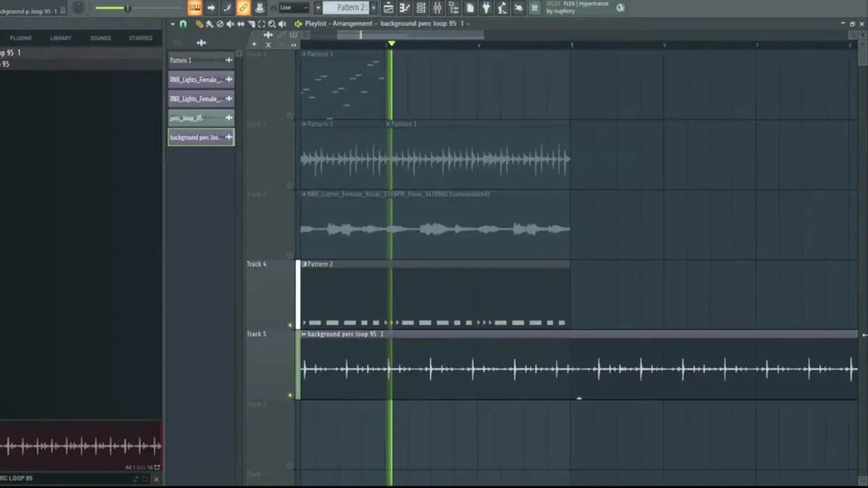Toggle the magnet snap icon
This screenshot has width=868, height=488.
point(183,24)
